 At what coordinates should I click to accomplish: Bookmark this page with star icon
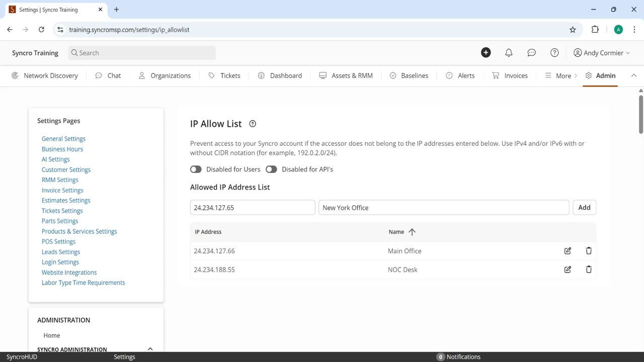(573, 30)
